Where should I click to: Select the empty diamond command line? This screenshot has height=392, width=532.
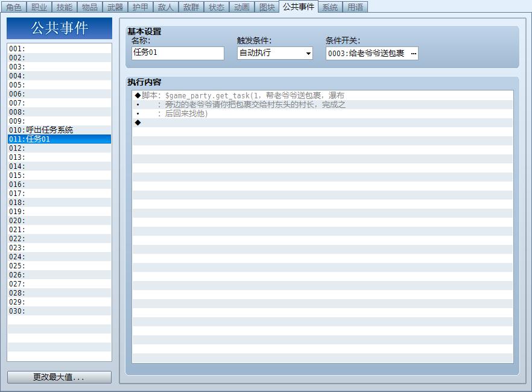(323, 122)
